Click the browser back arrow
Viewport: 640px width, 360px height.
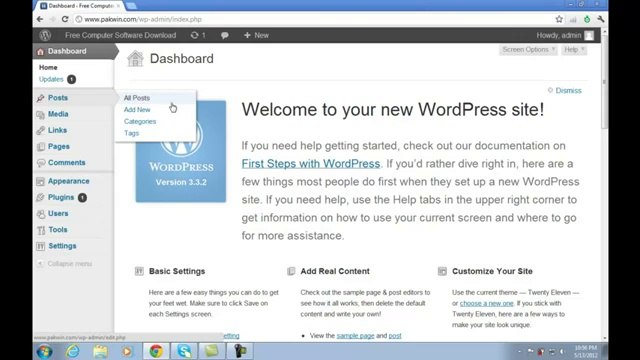pos(40,19)
